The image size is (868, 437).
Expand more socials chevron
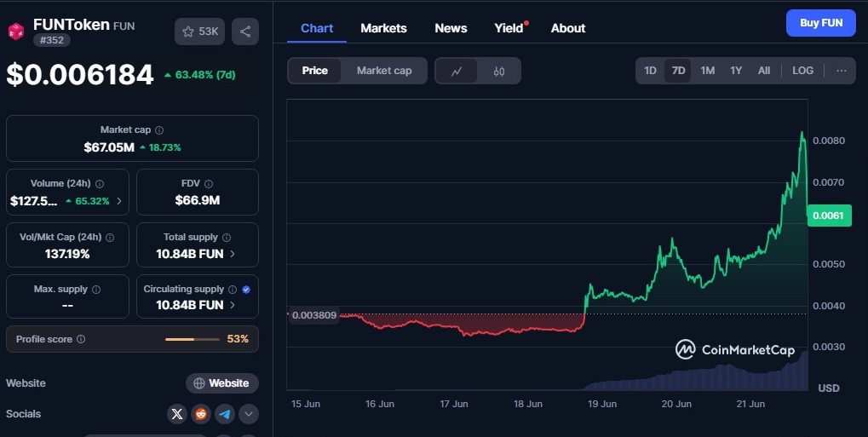point(249,414)
